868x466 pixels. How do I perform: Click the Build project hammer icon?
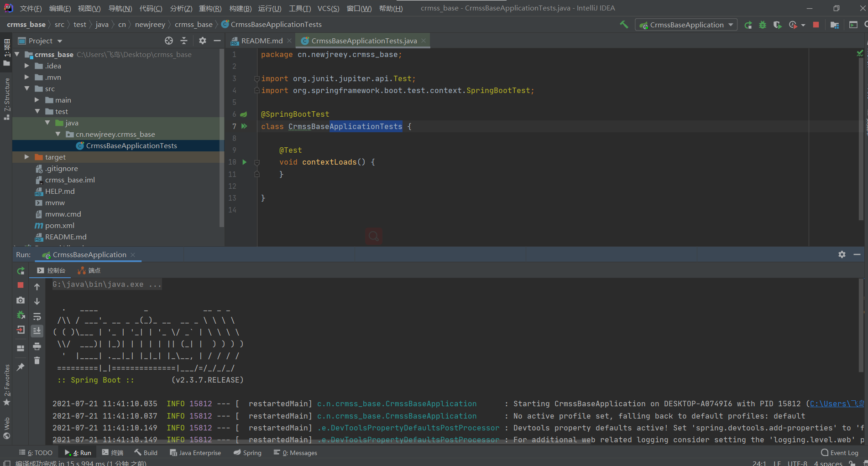(x=623, y=25)
